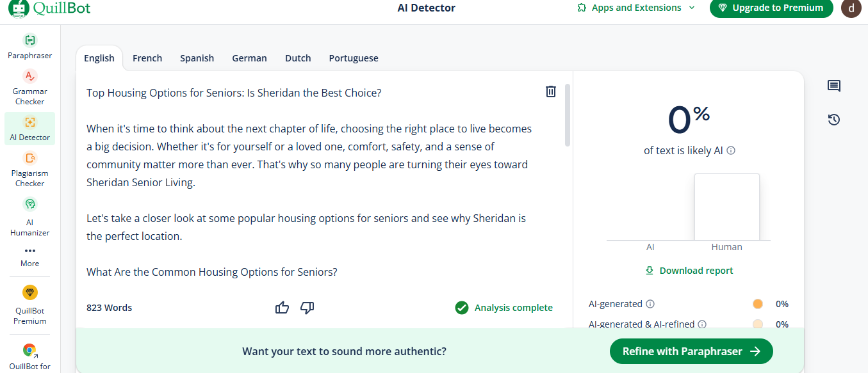Click the text editor scrollbar thumb

pos(567,115)
